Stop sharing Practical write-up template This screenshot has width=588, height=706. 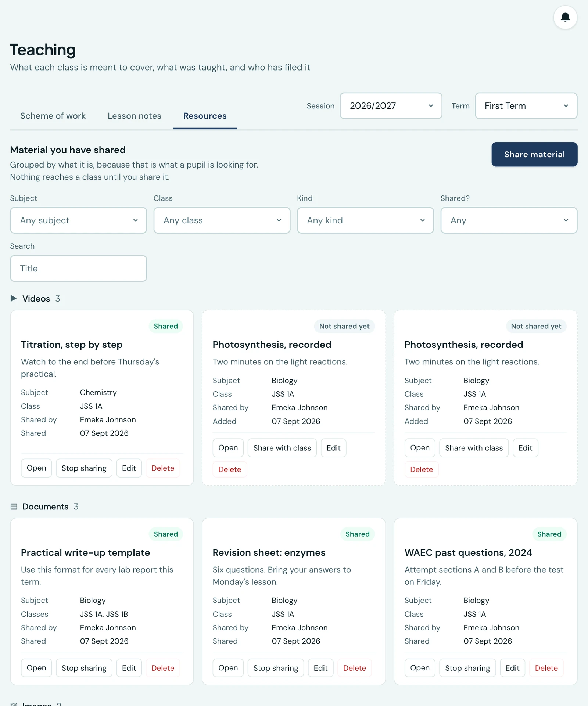coord(84,668)
